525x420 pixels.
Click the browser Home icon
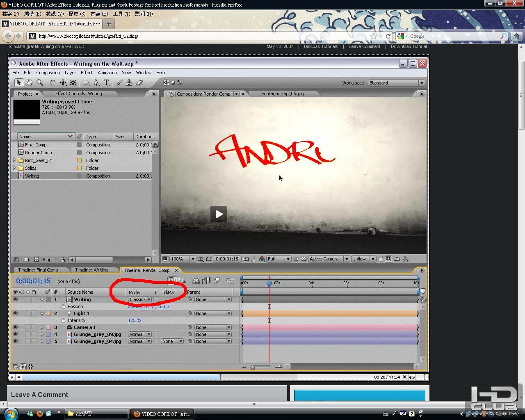click(517, 36)
